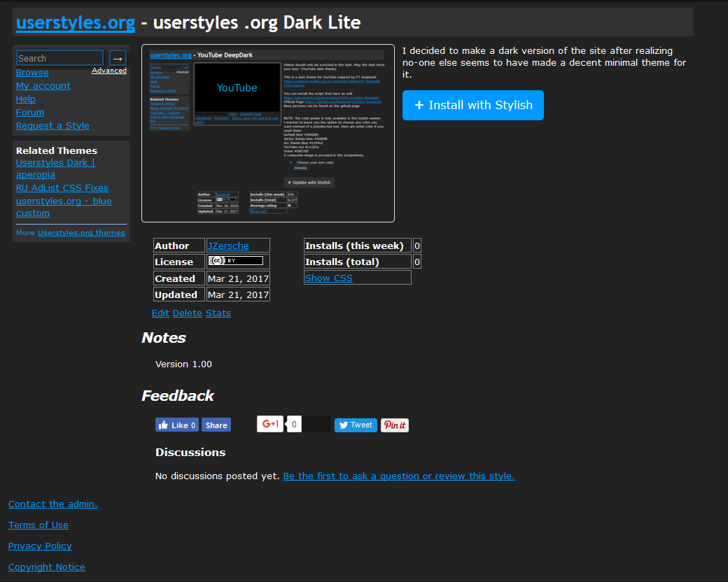
Task: Start the first discussion or review link
Action: [399, 476]
